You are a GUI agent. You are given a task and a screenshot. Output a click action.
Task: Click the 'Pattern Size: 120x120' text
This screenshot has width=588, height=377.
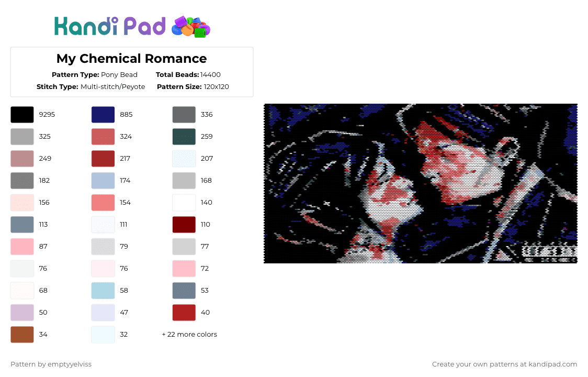(x=193, y=87)
